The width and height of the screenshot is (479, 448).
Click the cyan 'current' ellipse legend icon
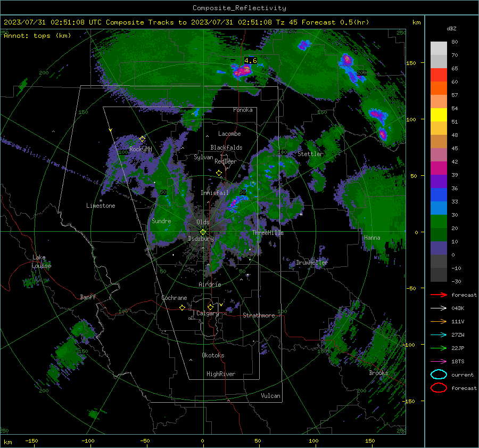coord(439,374)
